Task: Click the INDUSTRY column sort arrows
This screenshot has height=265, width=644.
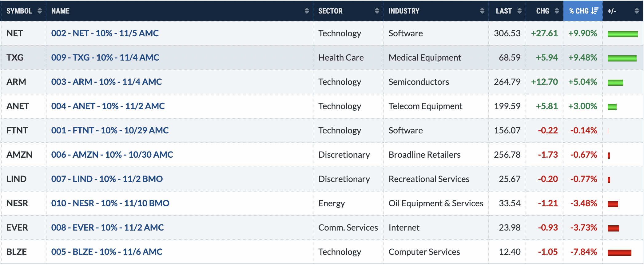Action: 482,11
